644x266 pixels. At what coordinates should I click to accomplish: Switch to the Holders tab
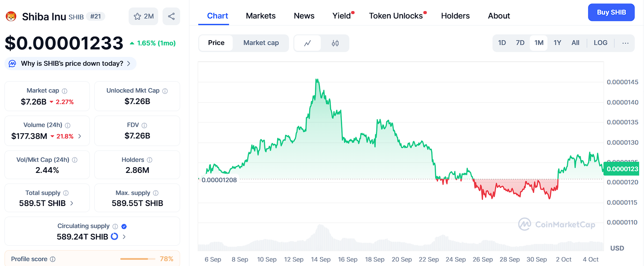click(455, 16)
